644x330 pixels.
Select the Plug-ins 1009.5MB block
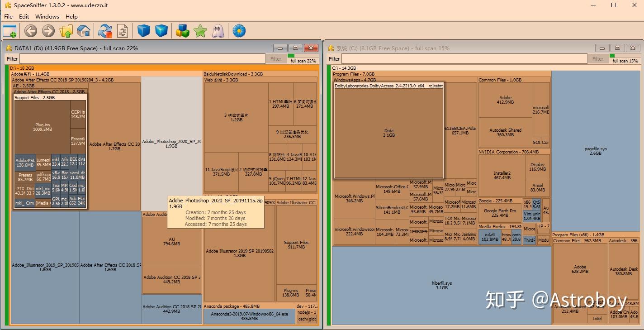click(43, 127)
